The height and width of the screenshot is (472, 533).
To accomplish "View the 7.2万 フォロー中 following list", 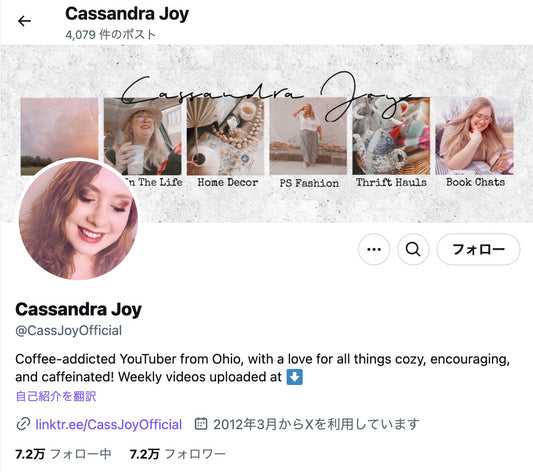I will pyautogui.click(x=63, y=454).
